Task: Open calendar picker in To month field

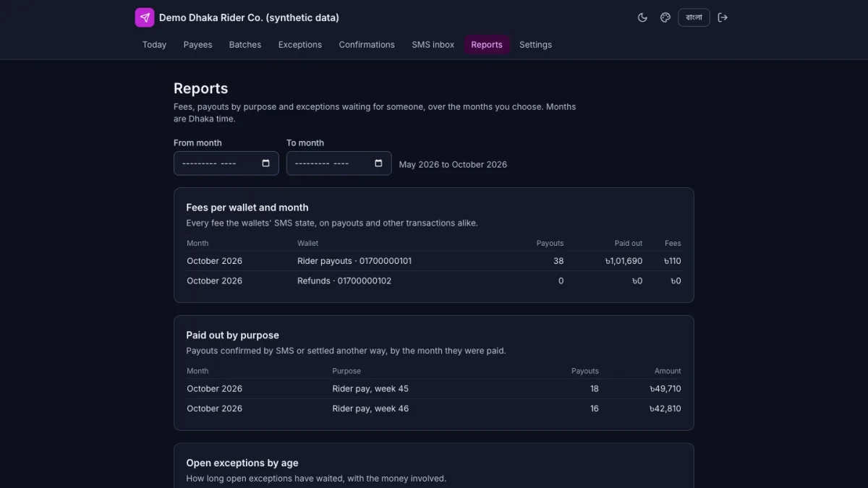Action: point(378,163)
